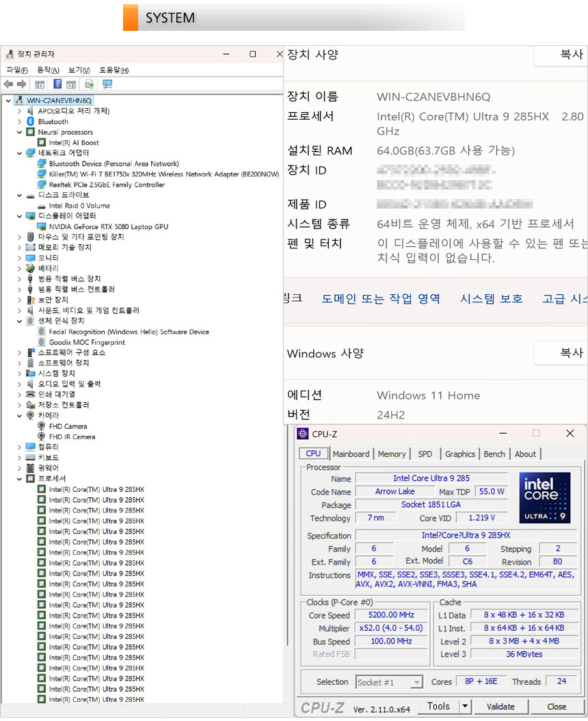588x721 pixels.
Task: Open the Socket #1 selection dropdown
Action: pyautogui.click(x=416, y=682)
